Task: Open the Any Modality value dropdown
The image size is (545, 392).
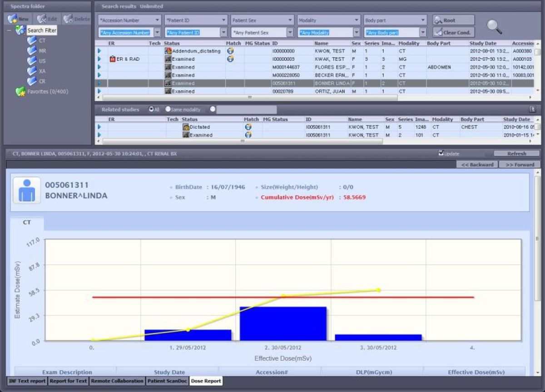Action: tap(357, 33)
